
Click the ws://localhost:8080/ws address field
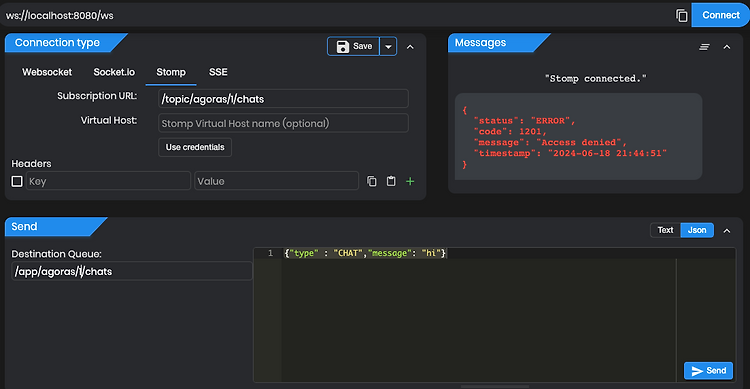(335, 15)
